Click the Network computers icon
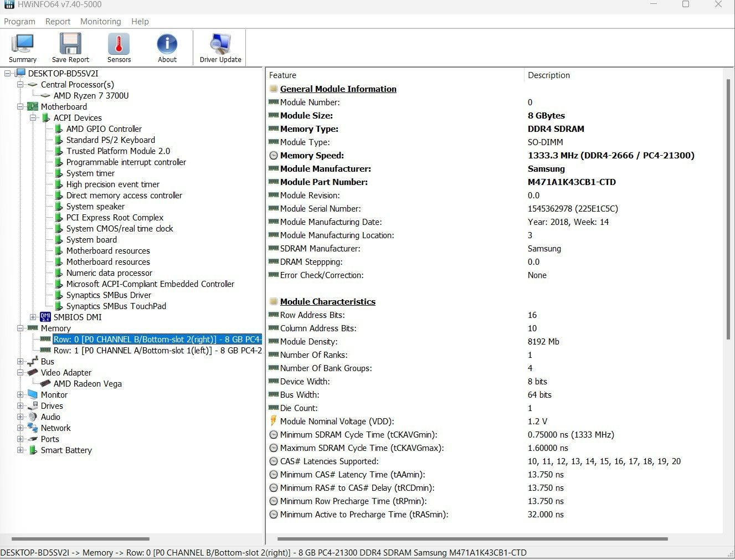The width and height of the screenshot is (735, 560). (x=33, y=428)
